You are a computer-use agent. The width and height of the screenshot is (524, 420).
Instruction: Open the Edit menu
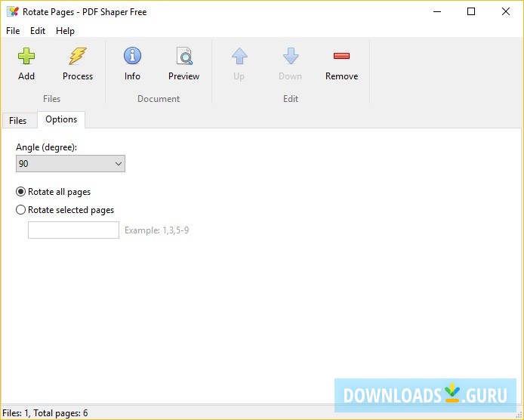[x=38, y=31]
